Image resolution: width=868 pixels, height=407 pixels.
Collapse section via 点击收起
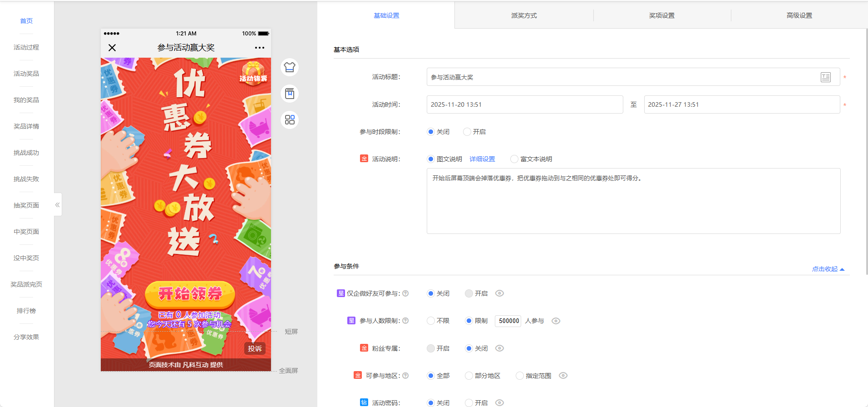tap(828, 269)
